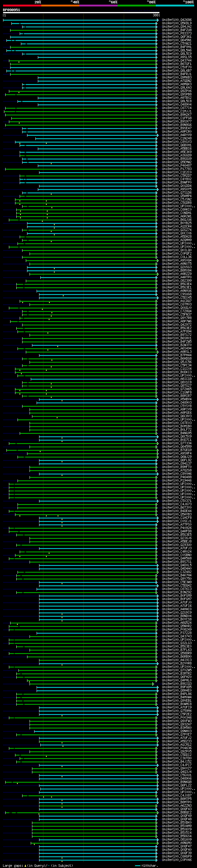Click the UniRef100_B6TGF1 label
The height and width of the screenshot is (868, 197).
tap(177, 64)
